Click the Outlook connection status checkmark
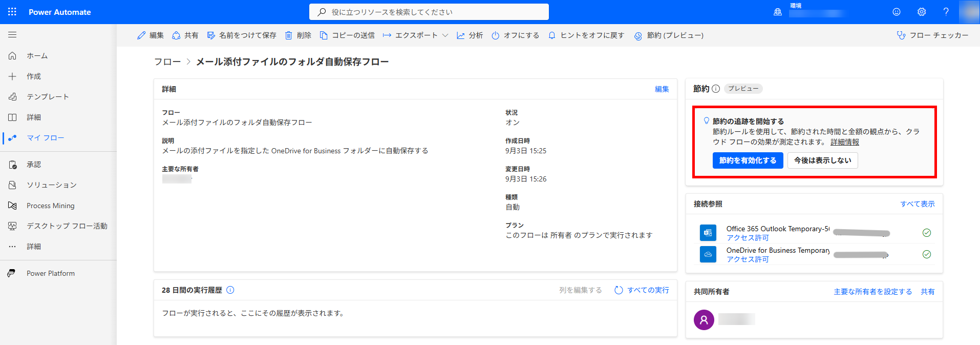The image size is (980, 345). 927,233
